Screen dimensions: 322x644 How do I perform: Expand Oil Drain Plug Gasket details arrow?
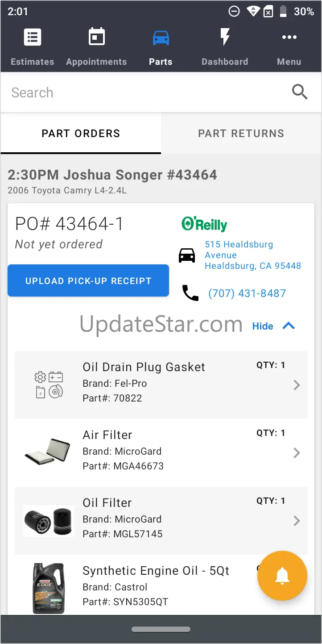[297, 385]
